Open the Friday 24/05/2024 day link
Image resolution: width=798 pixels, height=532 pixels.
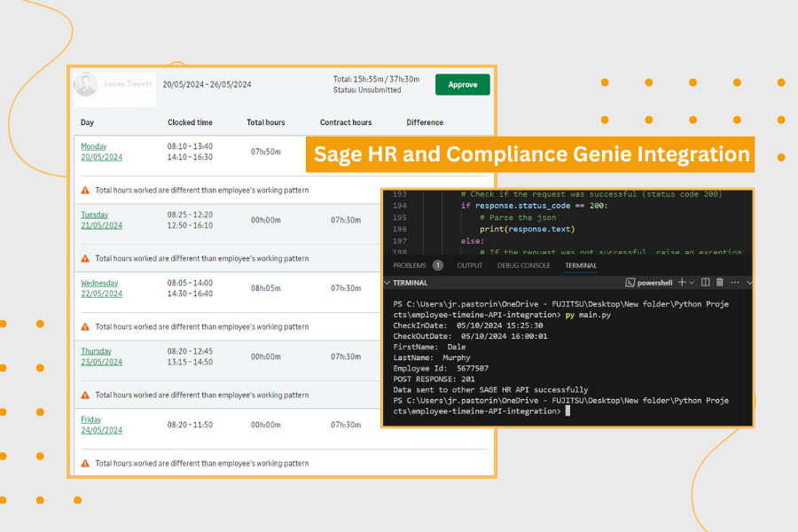point(101,425)
